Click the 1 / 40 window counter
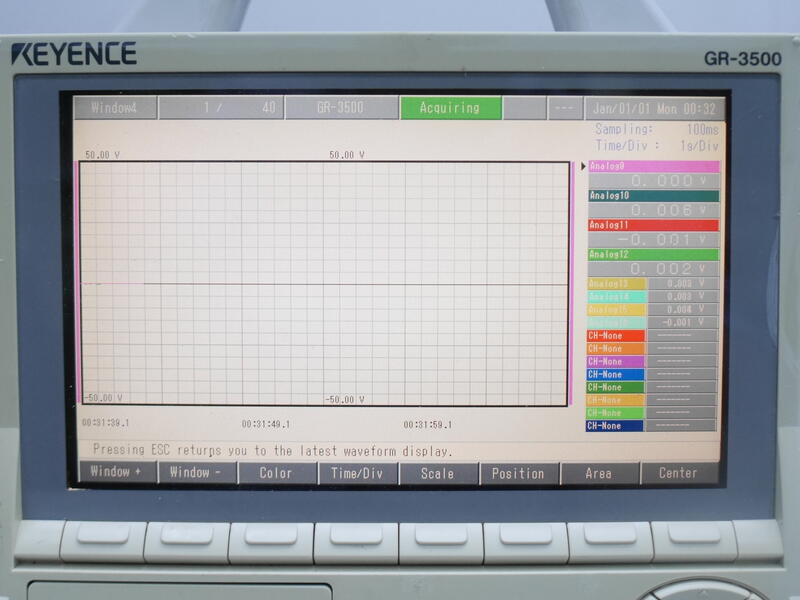This screenshot has height=600, width=800. click(240, 108)
